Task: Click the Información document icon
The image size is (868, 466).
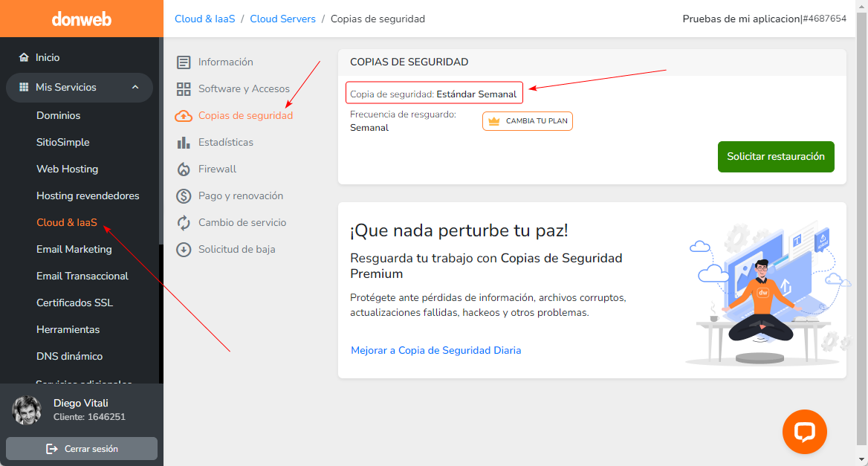Action: click(184, 62)
